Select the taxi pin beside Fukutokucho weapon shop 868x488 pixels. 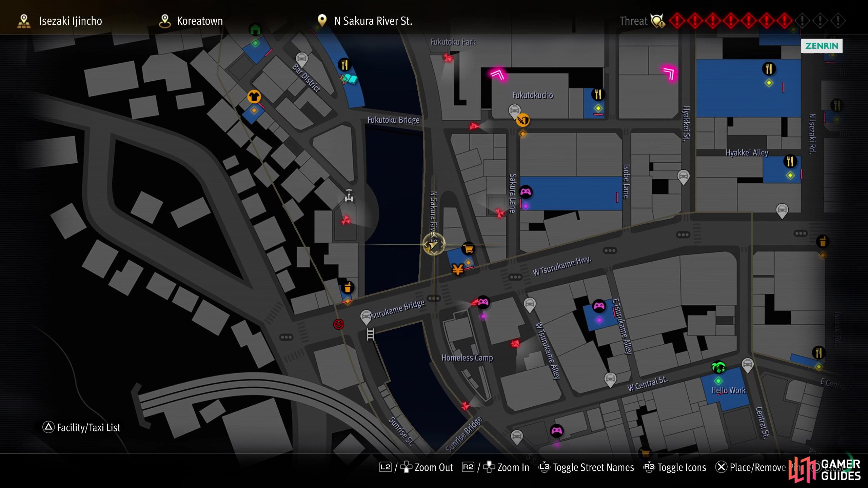514,111
